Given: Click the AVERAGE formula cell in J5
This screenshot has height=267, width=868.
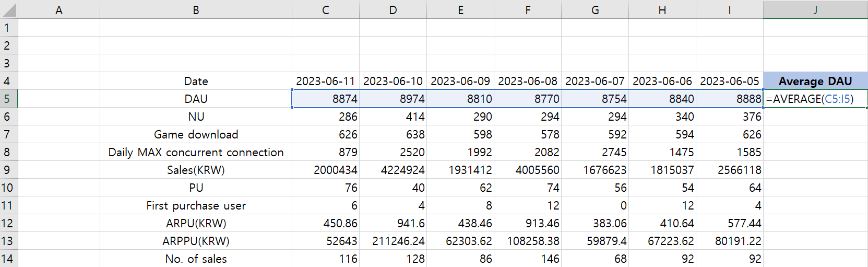Looking at the screenshot, I should pos(815,99).
